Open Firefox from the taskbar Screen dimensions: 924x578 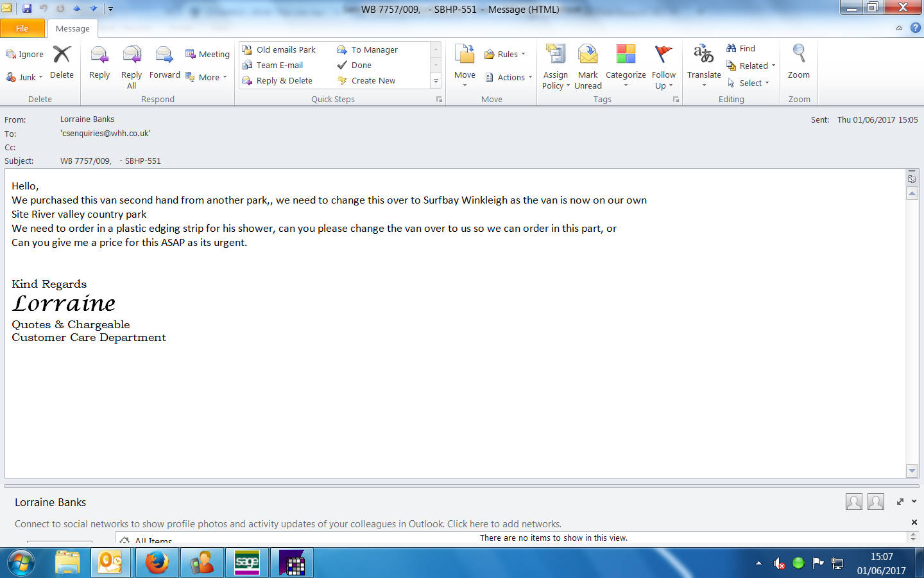pyautogui.click(x=157, y=563)
